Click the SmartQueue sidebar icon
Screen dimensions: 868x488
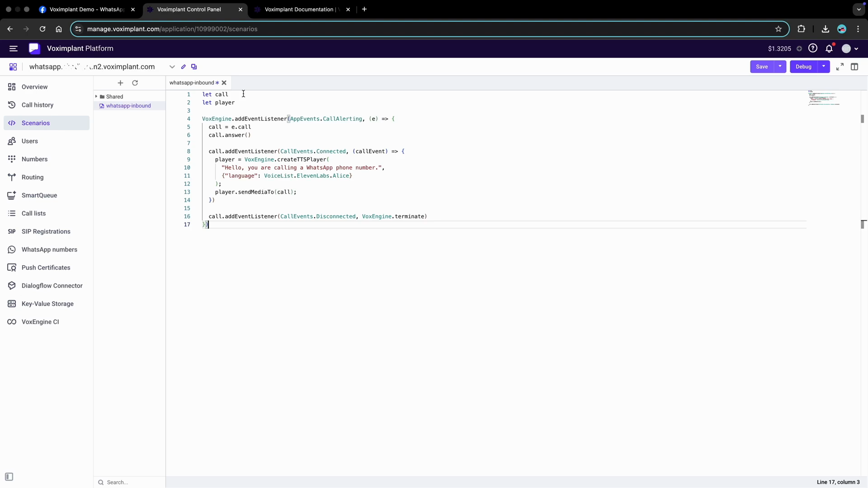point(12,195)
